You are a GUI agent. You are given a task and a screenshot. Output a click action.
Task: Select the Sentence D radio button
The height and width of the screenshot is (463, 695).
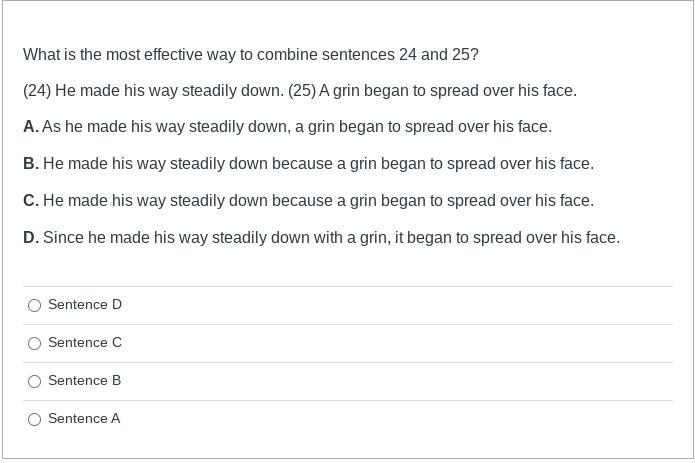(35, 305)
